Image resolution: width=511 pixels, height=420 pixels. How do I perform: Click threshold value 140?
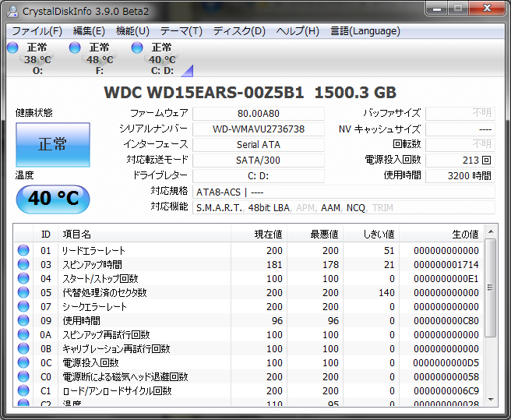(386, 292)
